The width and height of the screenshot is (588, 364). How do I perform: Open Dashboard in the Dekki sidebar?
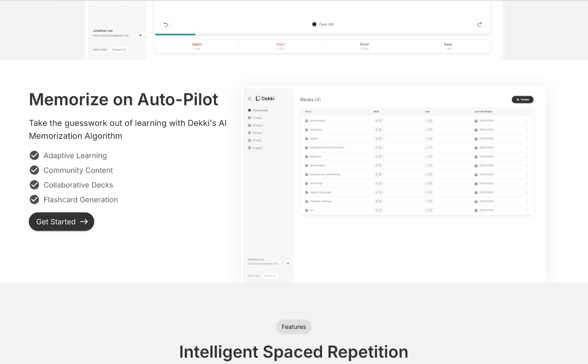(x=258, y=110)
